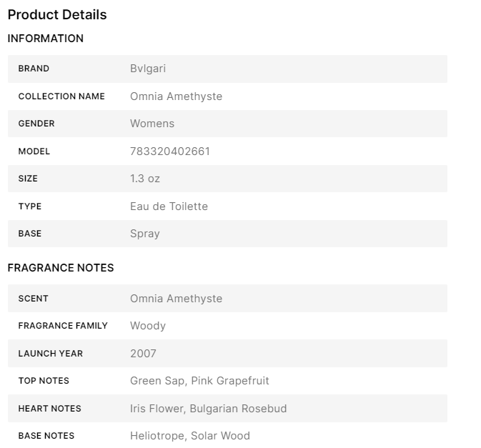This screenshot has height=448, width=481.
Task: Click the Spray base value
Action: coord(145,234)
